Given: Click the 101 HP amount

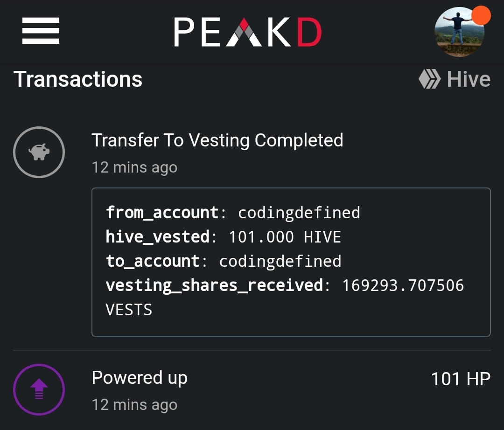Looking at the screenshot, I should click(461, 379).
